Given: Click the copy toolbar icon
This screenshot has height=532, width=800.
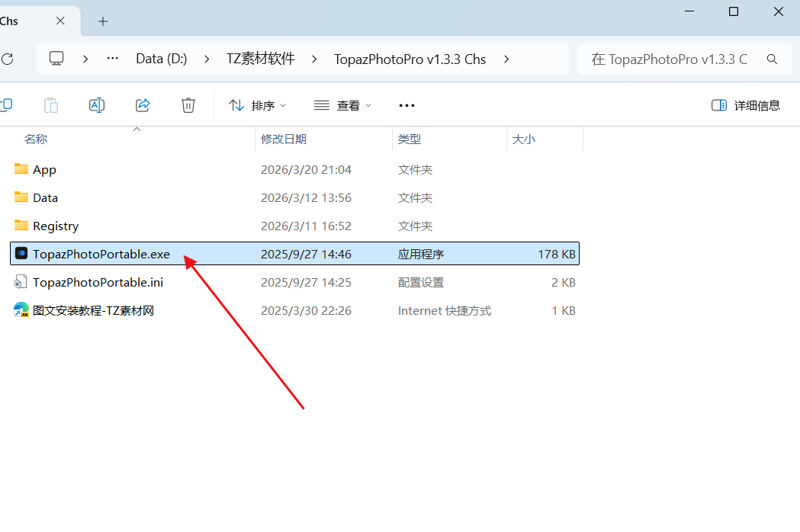Looking at the screenshot, I should tap(6, 105).
